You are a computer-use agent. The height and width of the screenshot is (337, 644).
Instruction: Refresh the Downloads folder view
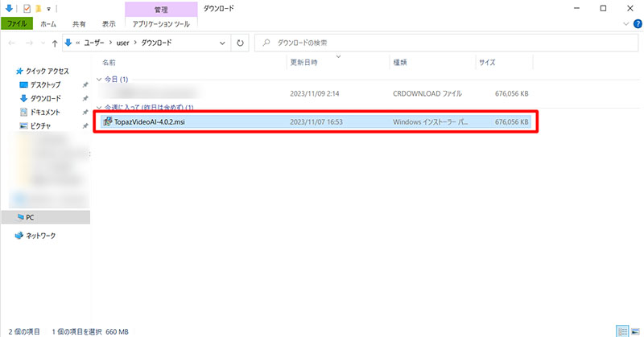click(240, 43)
